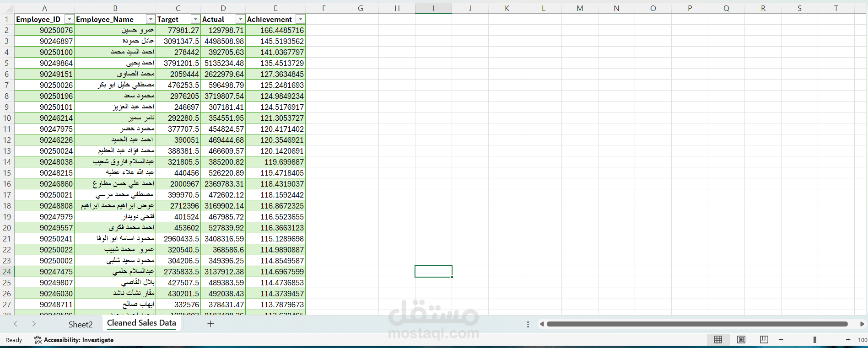Select column T header

(836, 8)
